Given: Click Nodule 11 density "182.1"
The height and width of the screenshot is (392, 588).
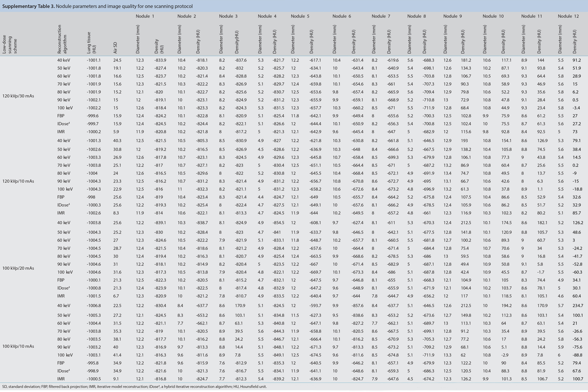Looking at the screenshot, I should tap(542, 223).
